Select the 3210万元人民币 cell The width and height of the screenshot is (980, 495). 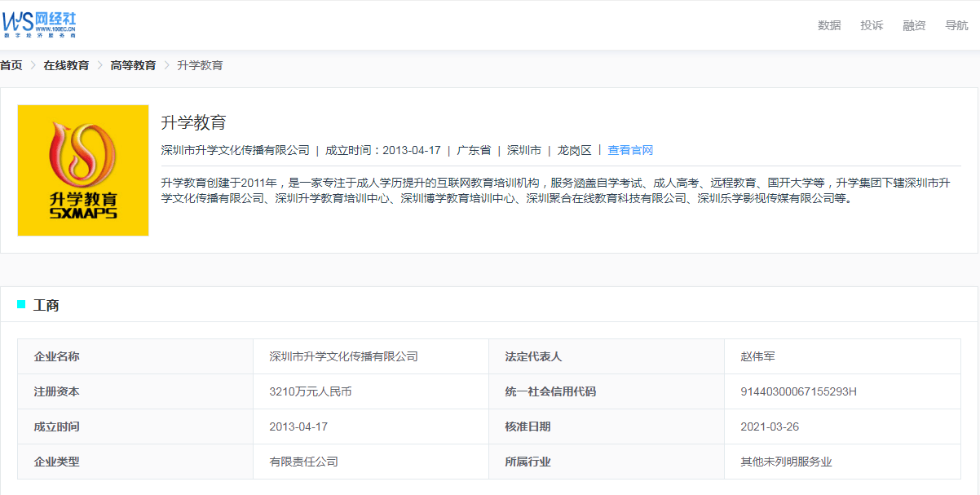(371, 391)
